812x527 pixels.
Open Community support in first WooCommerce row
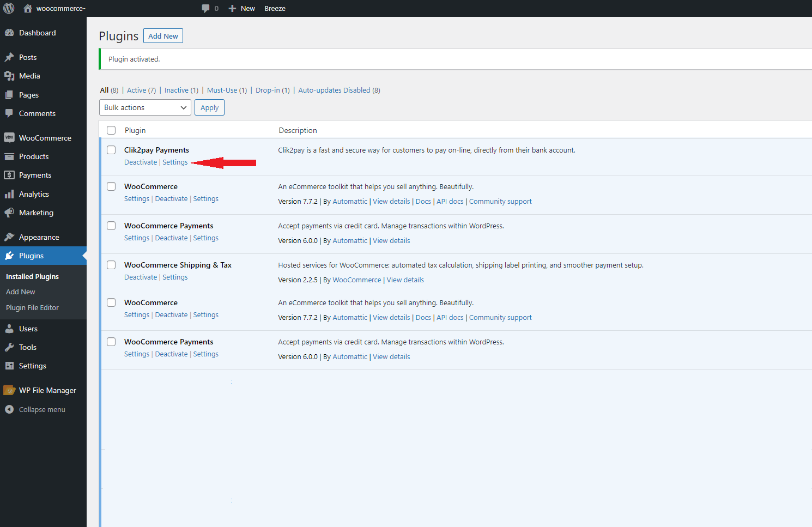pyautogui.click(x=500, y=202)
